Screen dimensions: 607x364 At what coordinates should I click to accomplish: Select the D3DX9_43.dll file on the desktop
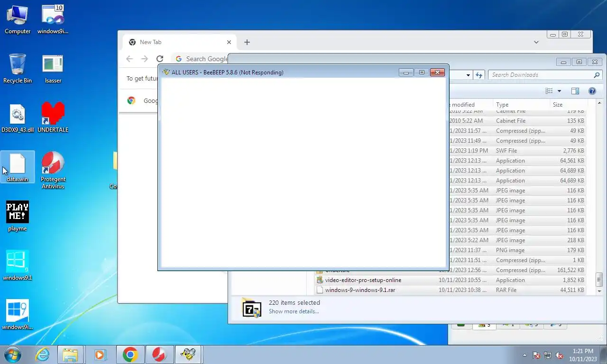point(18,118)
